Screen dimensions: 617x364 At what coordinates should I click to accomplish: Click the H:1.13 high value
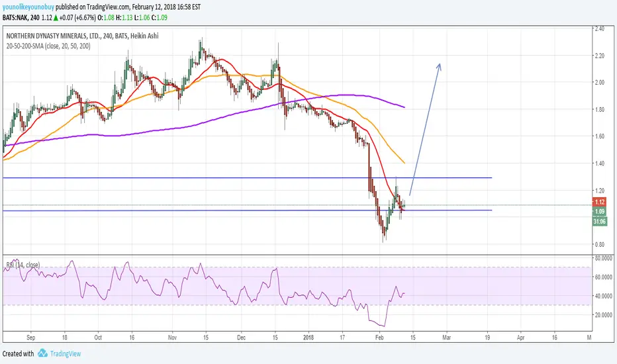pyautogui.click(x=124, y=17)
